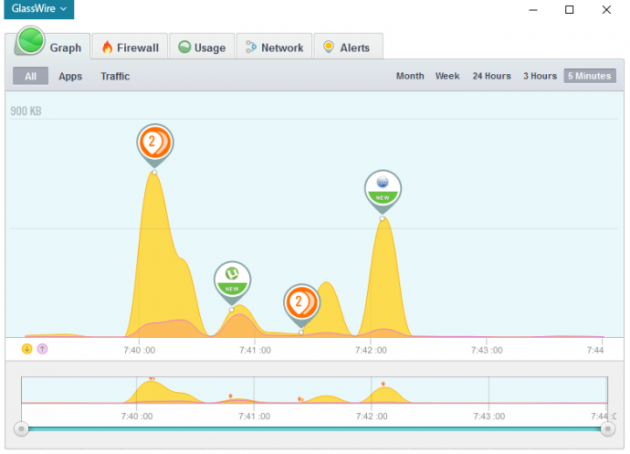Open the orange alert marker at the tallest peak

click(155, 143)
